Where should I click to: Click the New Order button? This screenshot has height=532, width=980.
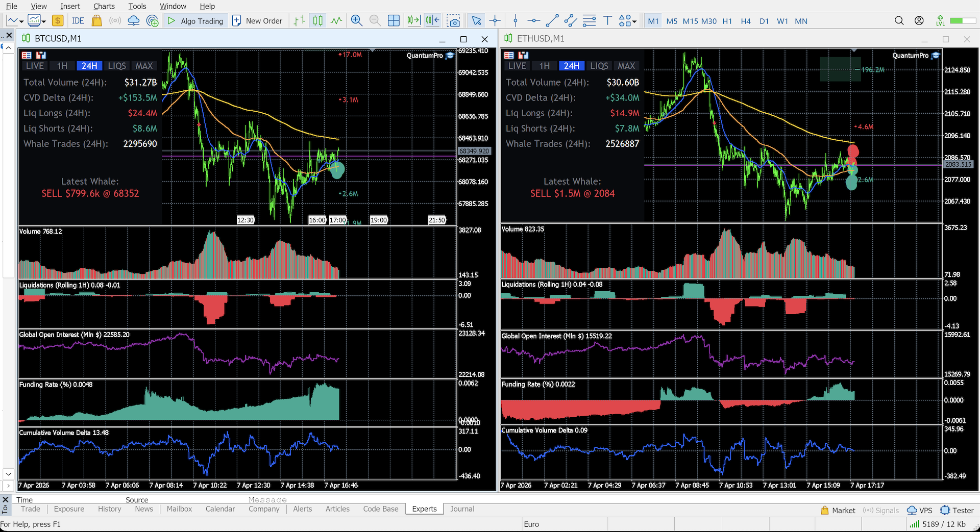click(x=258, y=21)
